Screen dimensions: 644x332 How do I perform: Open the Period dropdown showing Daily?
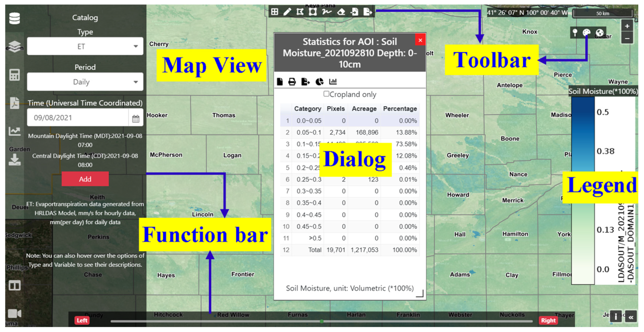click(x=85, y=82)
